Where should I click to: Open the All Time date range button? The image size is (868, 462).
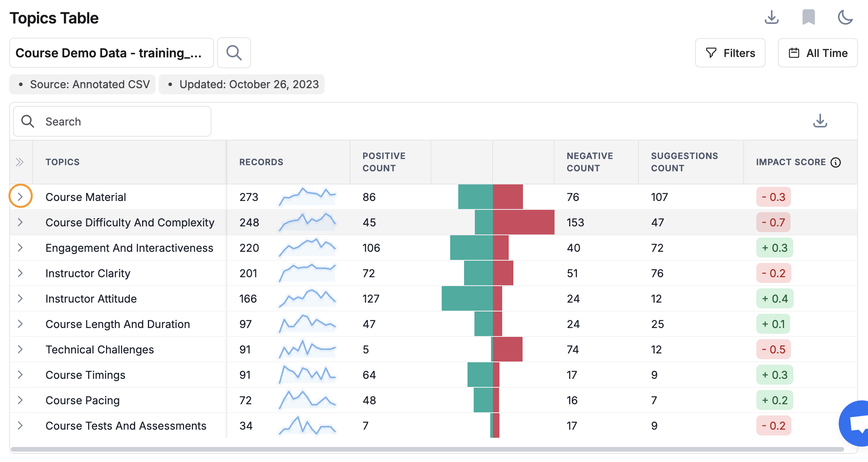818,53
